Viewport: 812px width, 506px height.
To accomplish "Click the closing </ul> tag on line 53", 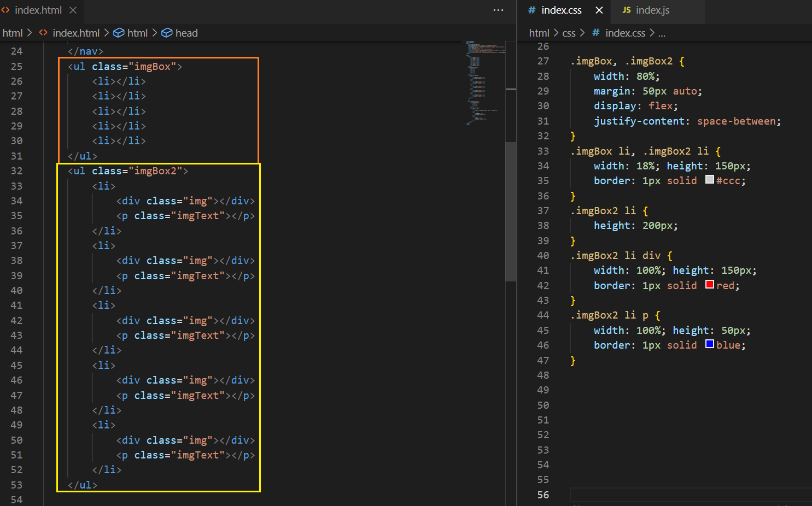I will coord(83,485).
